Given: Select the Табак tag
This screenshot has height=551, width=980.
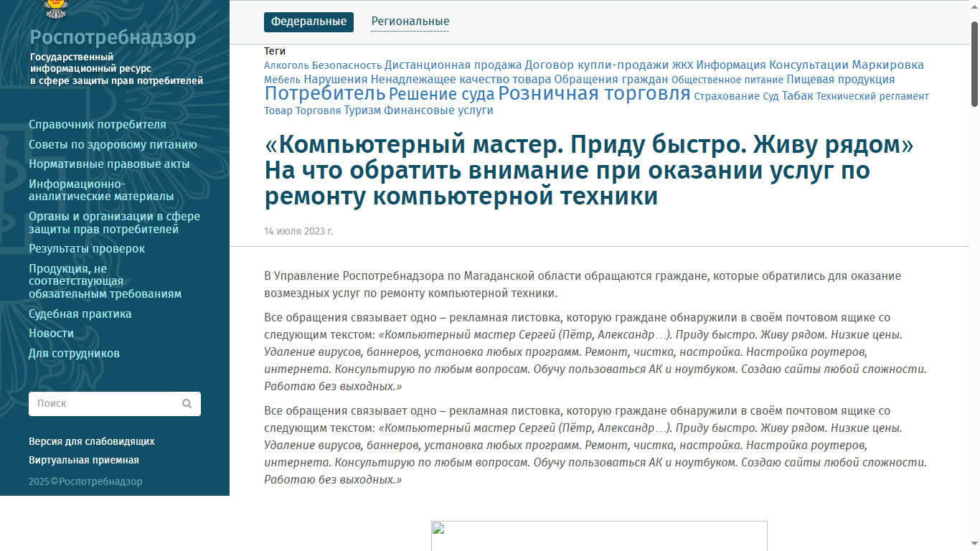Looking at the screenshot, I should 798,96.
